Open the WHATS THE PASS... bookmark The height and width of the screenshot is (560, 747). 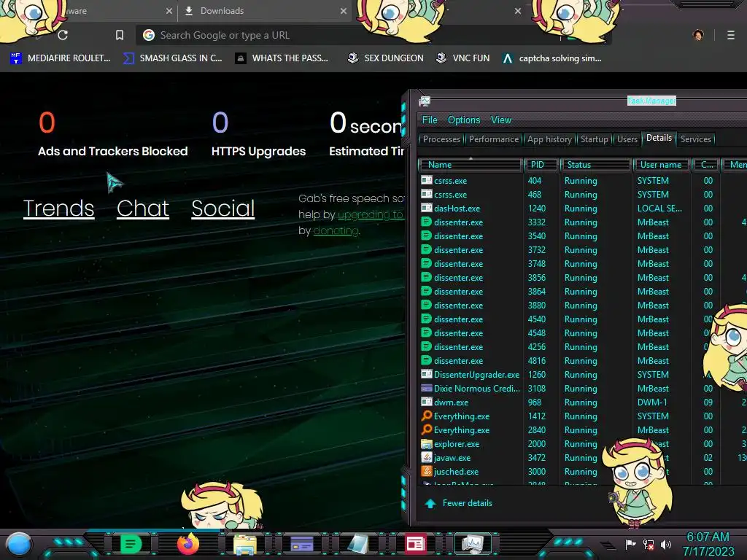click(282, 58)
